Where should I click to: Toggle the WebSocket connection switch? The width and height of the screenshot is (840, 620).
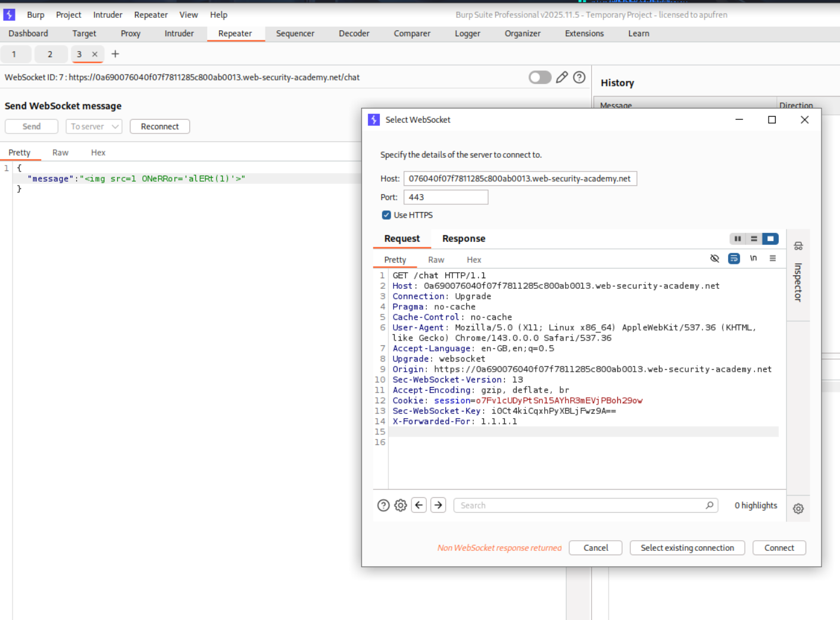pos(540,77)
